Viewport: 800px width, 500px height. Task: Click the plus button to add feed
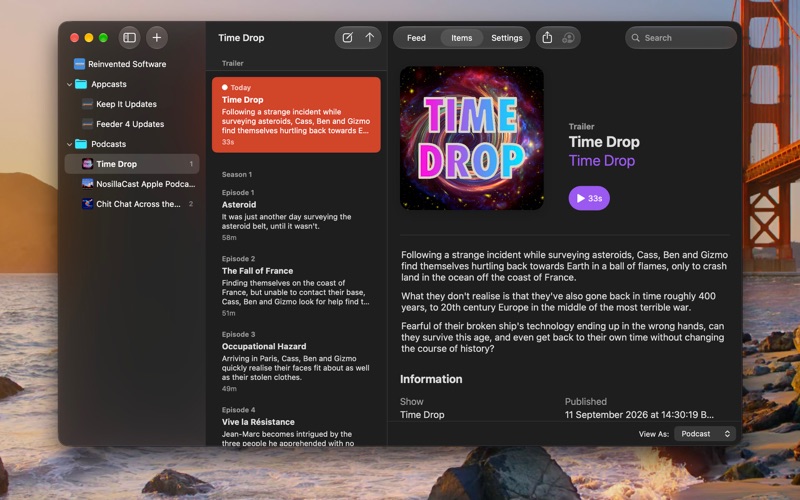point(157,38)
